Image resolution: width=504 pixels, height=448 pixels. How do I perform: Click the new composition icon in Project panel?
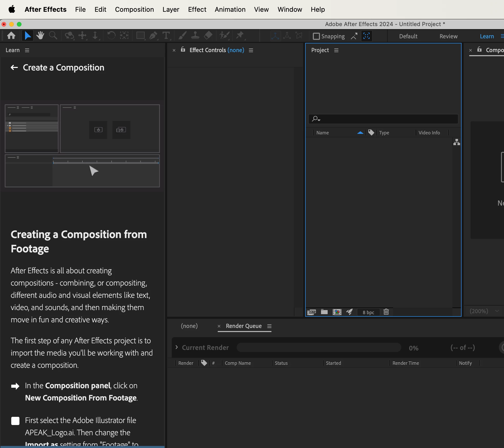tap(337, 312)
